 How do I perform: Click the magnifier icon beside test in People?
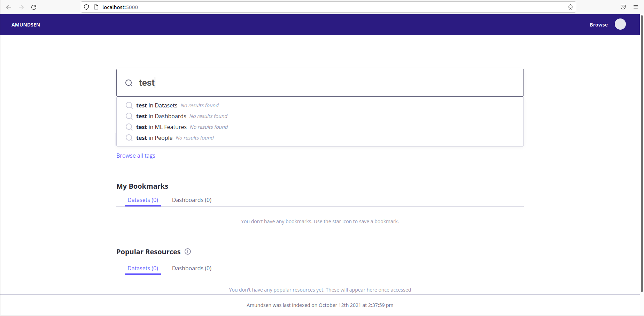129,138
